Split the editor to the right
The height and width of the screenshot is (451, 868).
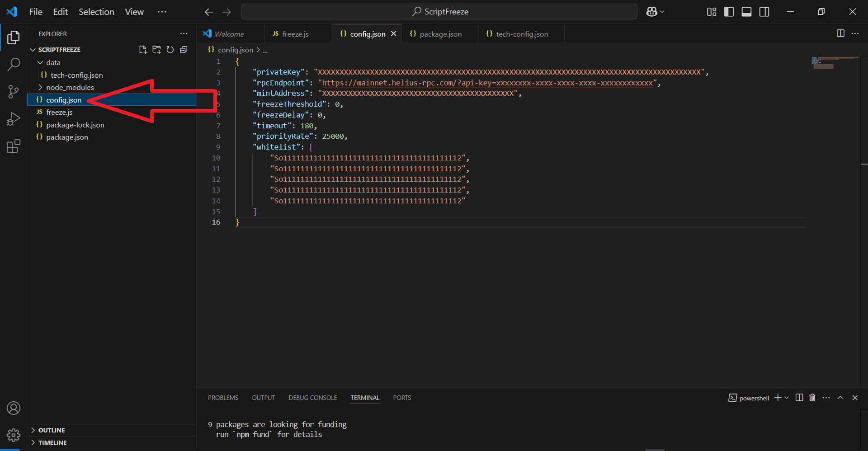point(840,33)
